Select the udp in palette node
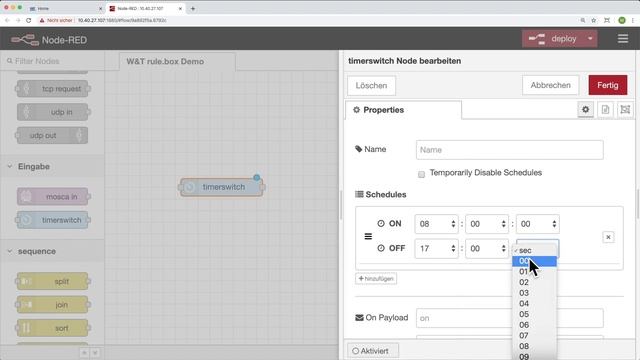This screenshot has width=640, height=360. [53, 112]
